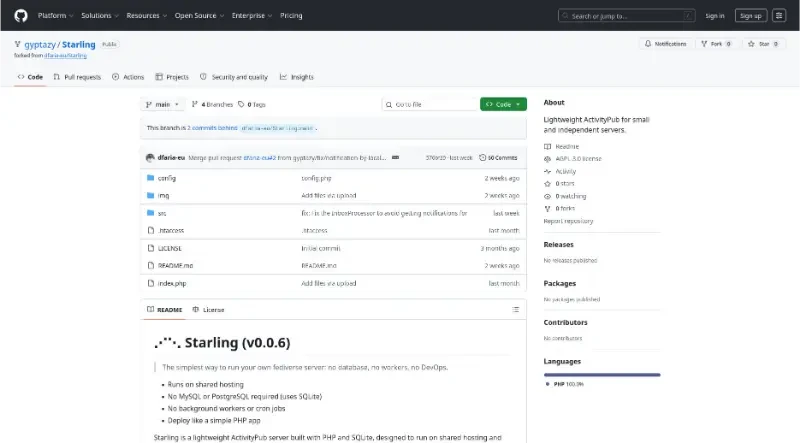Star the repository with Star button
Viewport: 800px width, 443px height.
[x=763, y=44]
